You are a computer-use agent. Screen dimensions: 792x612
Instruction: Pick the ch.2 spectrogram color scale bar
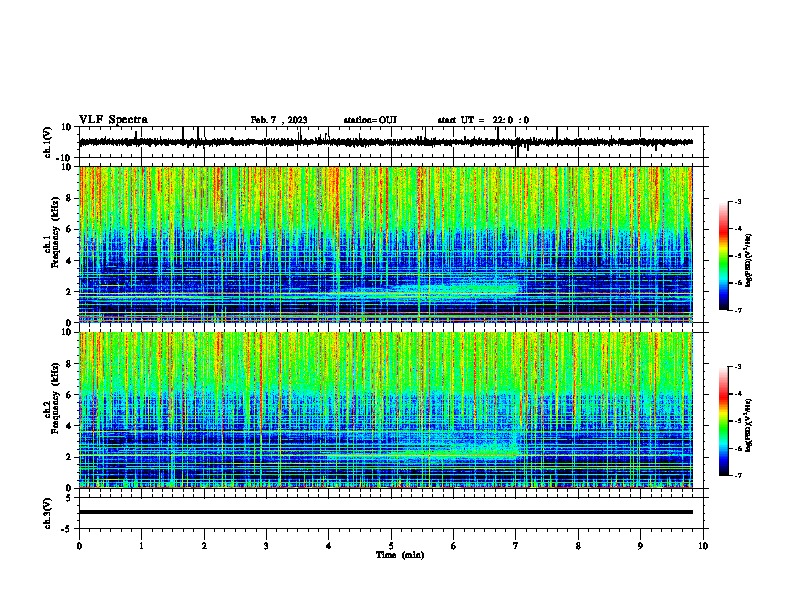[723, 421]
